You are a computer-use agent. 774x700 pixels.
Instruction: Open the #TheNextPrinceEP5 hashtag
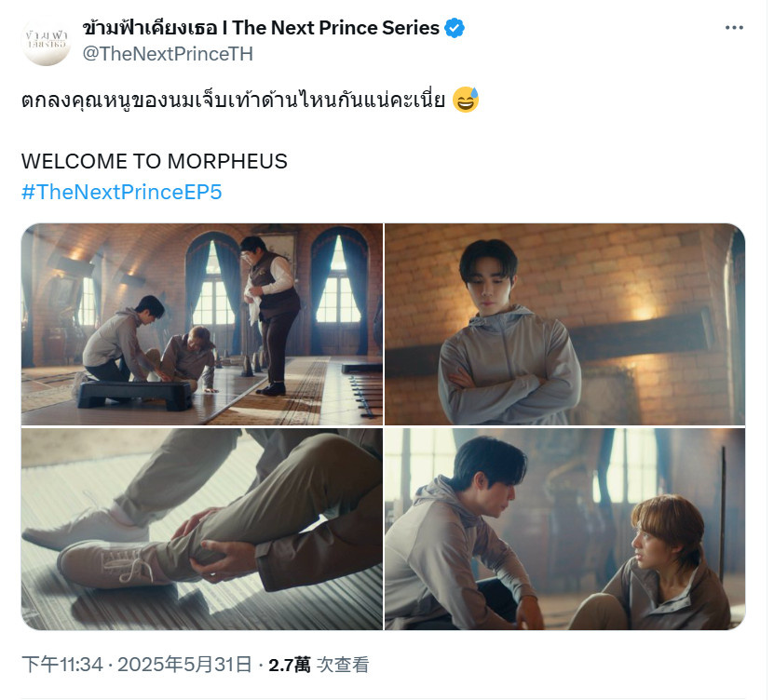click(121, 192)
